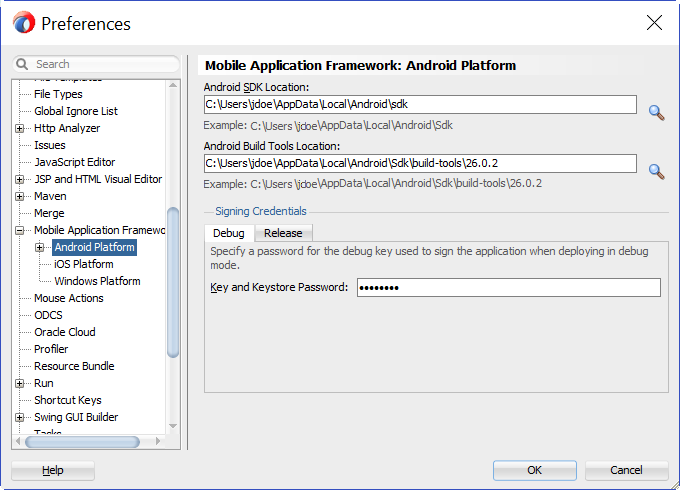Select Shortcut Keys preferences

click(x=68, y=400)
